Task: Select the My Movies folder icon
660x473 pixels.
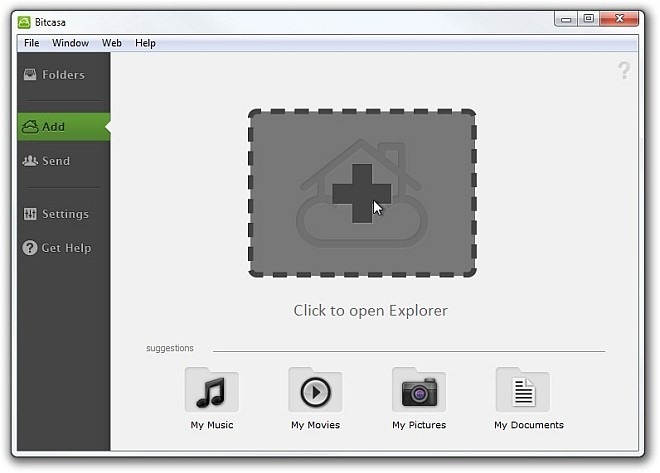Action: (315, 391)
